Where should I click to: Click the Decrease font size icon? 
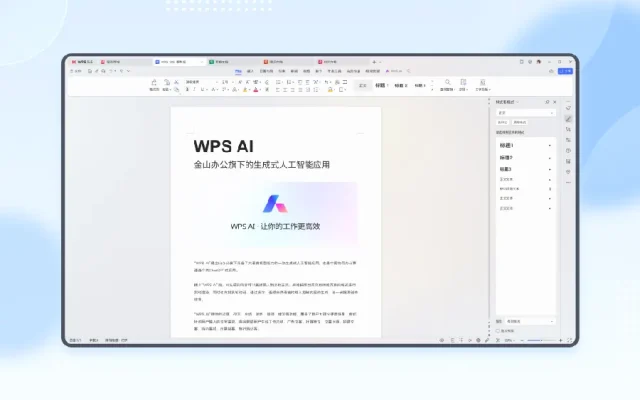coord(247,82)
